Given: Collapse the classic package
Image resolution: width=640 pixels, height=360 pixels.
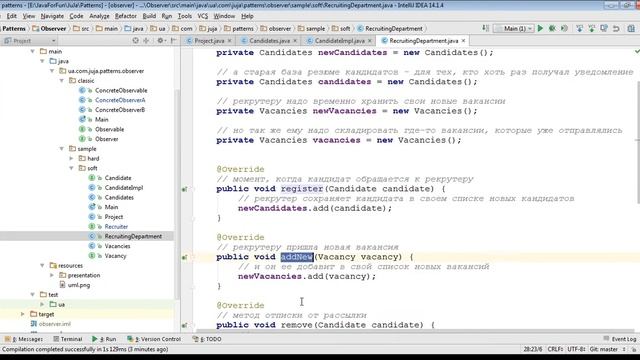Looking at the screenshot, I should 62,81.
